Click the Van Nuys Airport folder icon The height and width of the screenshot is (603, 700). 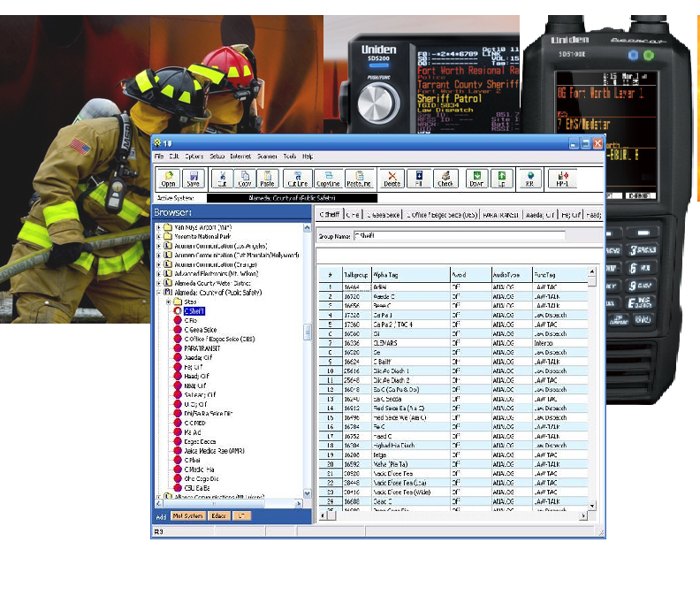click(x=168, y=227)
